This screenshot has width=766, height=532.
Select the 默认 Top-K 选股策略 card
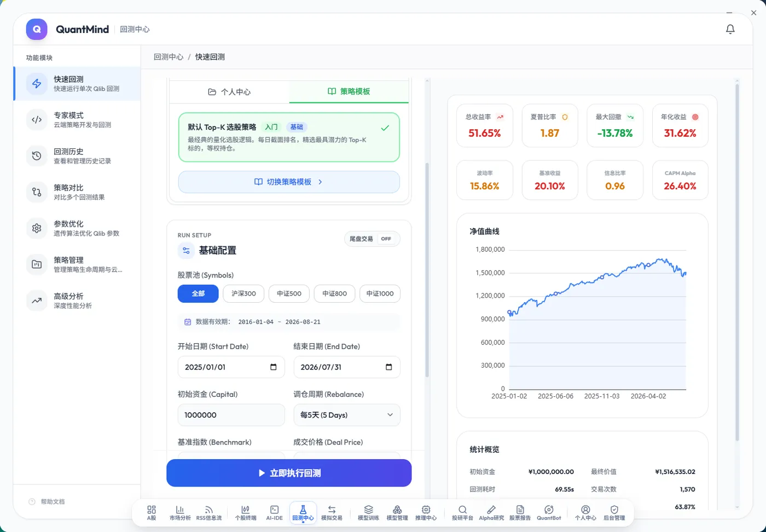(x=289, y=137)
